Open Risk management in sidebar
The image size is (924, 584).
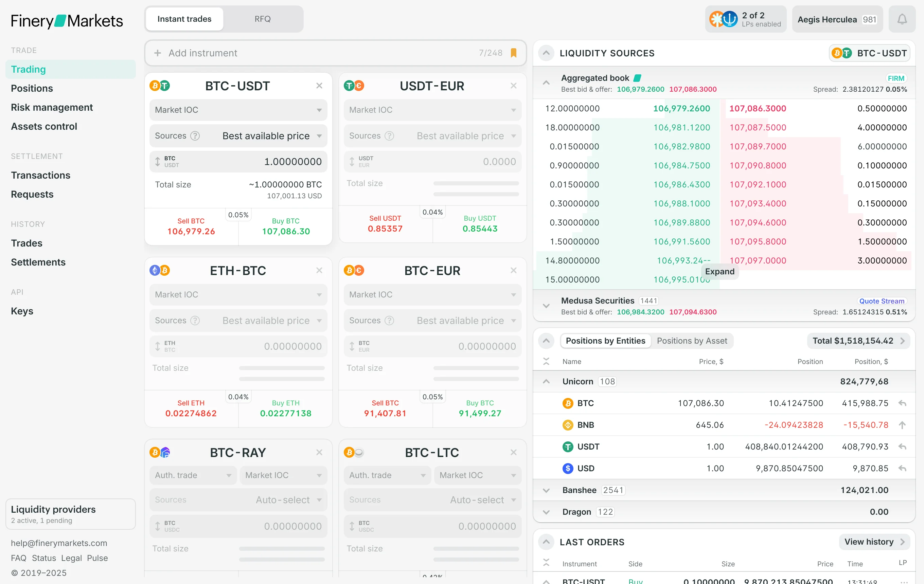pos(52,107)
